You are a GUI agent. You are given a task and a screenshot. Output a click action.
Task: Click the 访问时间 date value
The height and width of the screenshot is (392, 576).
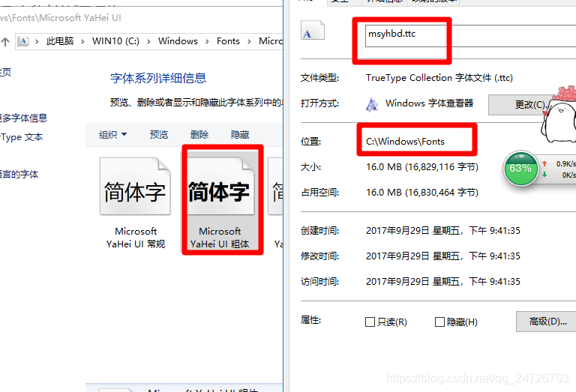pos(443,282)
